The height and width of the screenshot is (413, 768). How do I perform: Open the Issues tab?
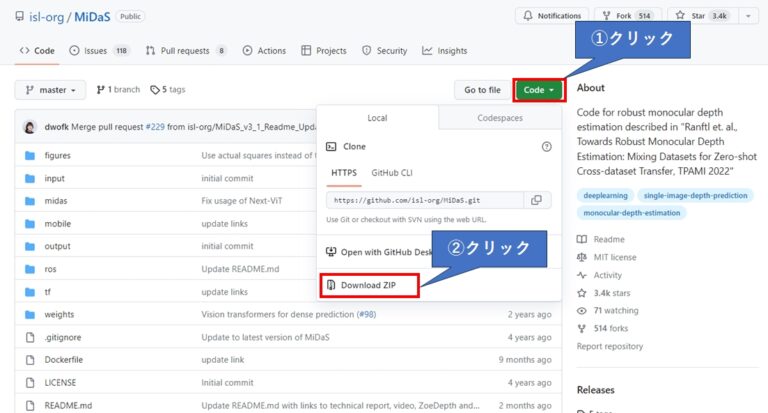pyautogui.click(x=100, y=51)
